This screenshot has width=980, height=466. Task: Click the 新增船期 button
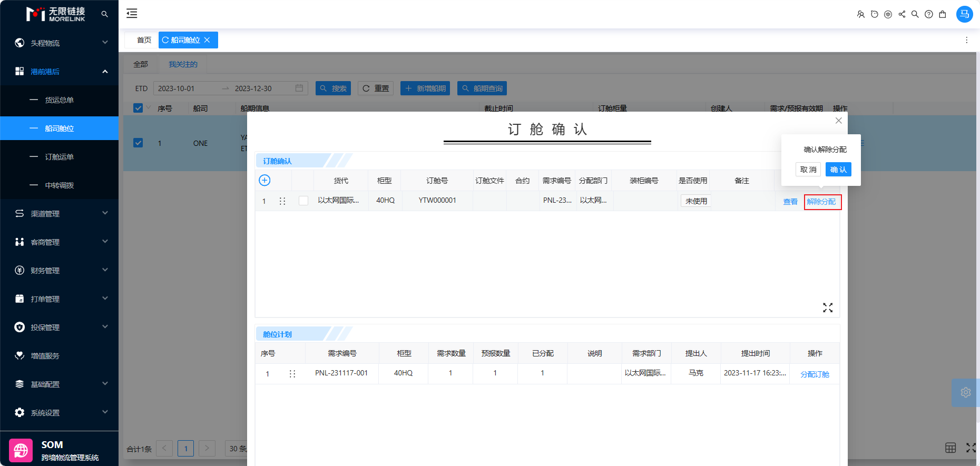425,88
